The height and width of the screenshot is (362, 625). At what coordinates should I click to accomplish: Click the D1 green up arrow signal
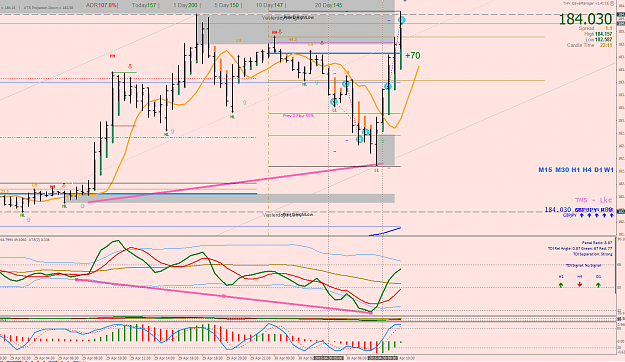[x=598, y=285]
